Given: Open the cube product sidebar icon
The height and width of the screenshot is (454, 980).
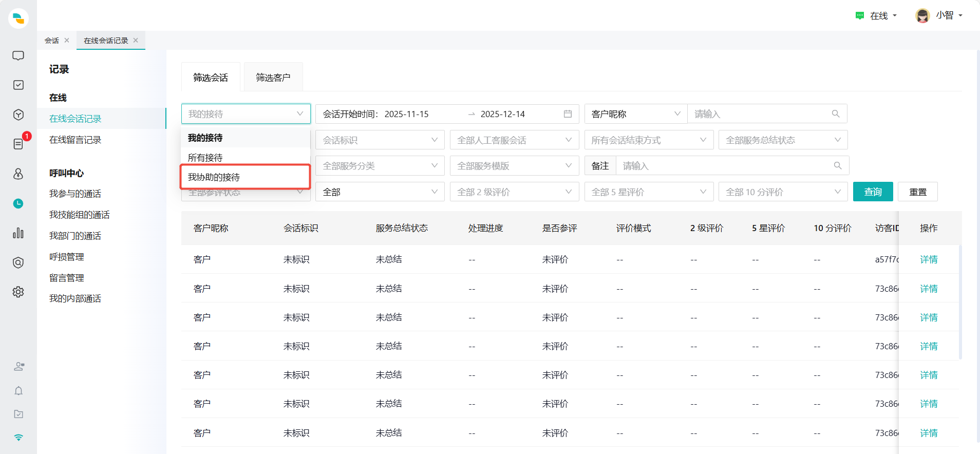Looking at the screenshot, I should (x=18, y=115).
